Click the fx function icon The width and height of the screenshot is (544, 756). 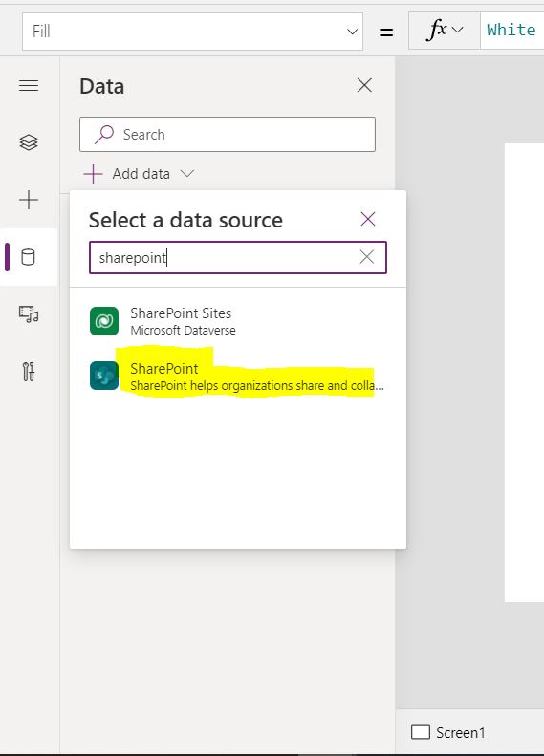(x=438, y=30)
